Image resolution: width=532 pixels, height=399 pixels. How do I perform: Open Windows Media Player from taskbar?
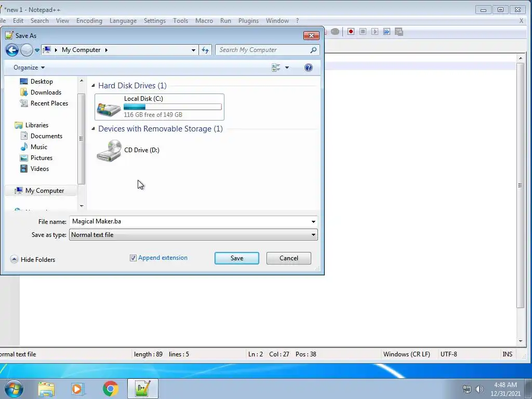tap(77, 389)
